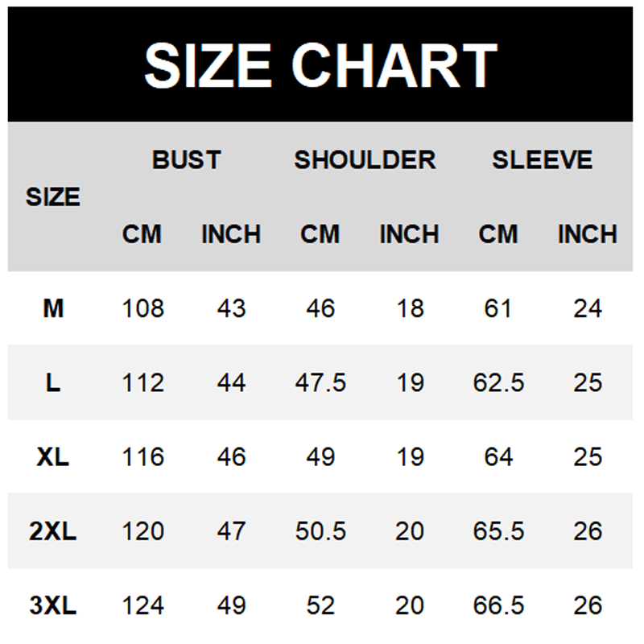The width and height of the screenshot is (644, 644).
Task: Click the shoulder value 50.5 for 2XL
Action: 320,531
